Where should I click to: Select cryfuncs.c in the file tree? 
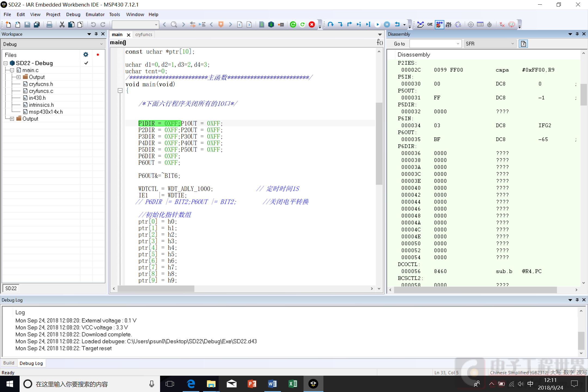pos(41,91)
